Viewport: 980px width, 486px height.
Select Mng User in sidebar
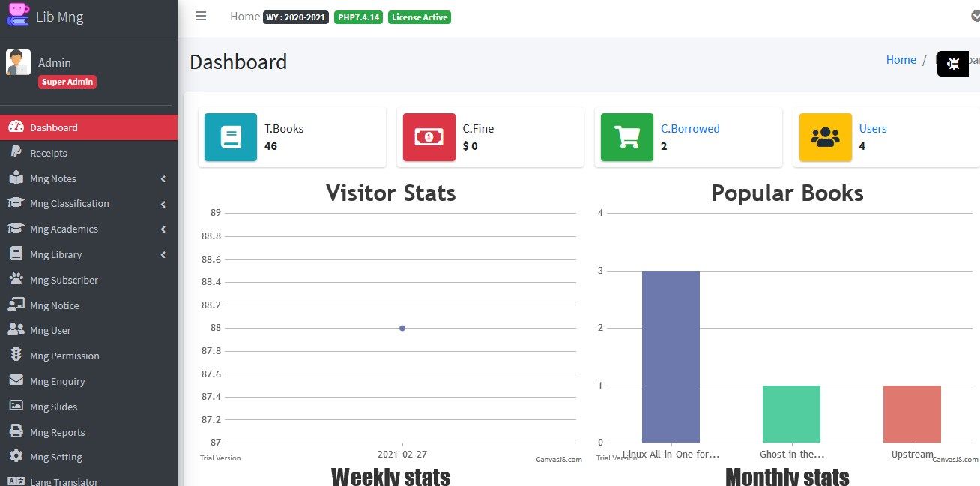point(88,330)
